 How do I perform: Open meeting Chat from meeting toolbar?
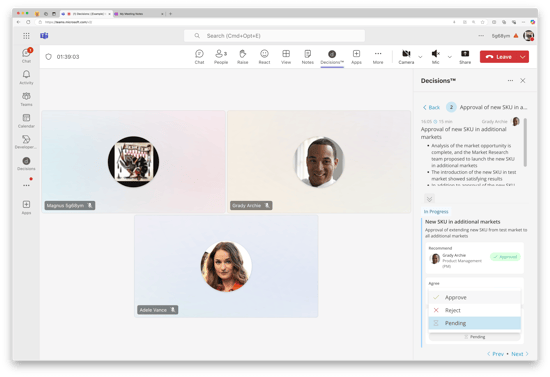click(199, 56)
